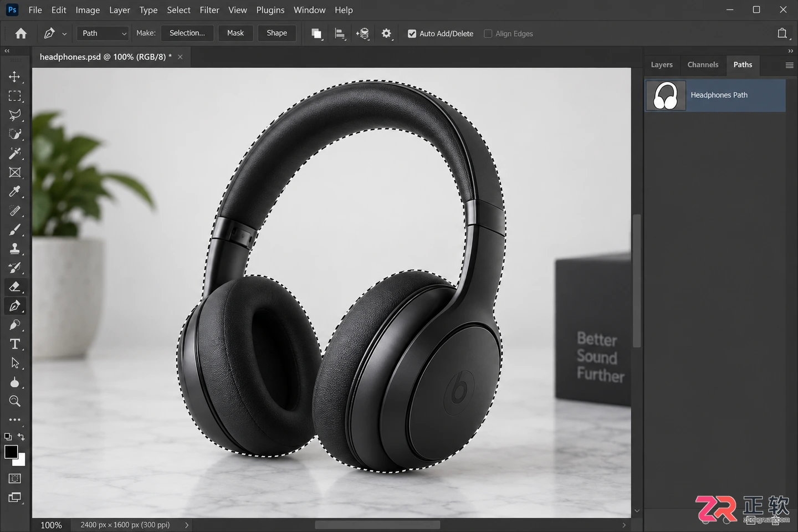Swap foreground and background colors
798x532 pixels.
pos(21,437)
